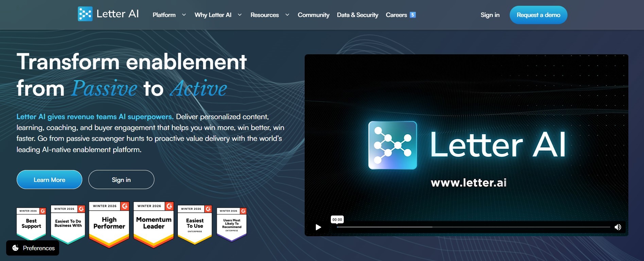644x261 pixels.
Task: Seek along the video progress bar
Action: coord(473,227)
